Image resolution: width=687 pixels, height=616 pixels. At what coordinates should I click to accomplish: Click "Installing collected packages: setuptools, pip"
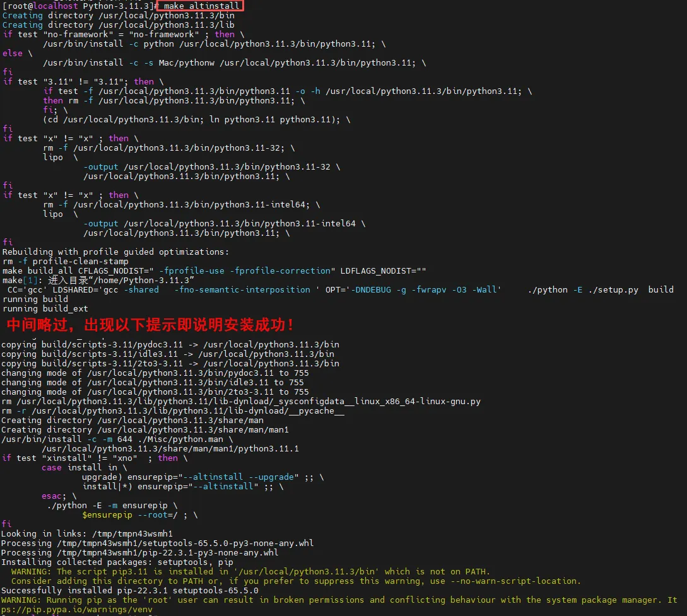pyautogui.click(x=117, y=562)
